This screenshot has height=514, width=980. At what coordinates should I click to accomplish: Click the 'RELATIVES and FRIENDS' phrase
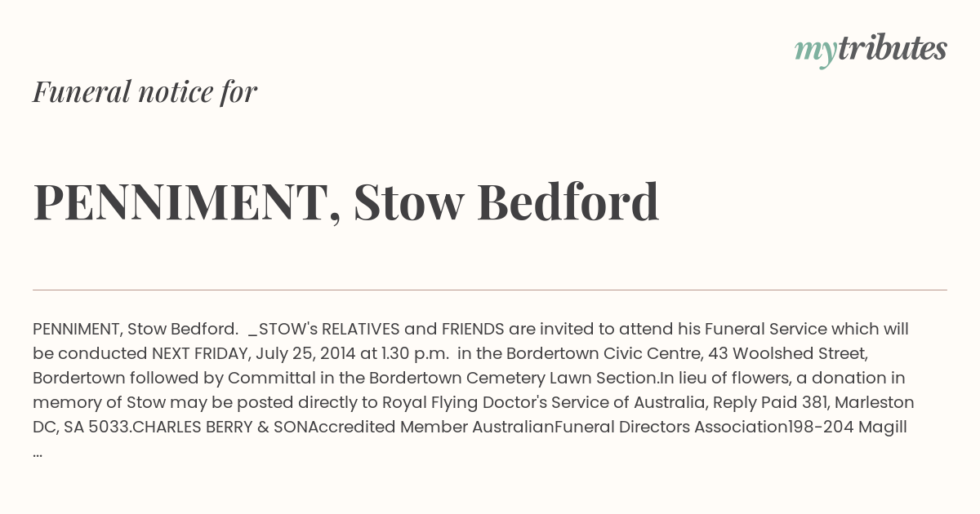click(x=412, y=329)
